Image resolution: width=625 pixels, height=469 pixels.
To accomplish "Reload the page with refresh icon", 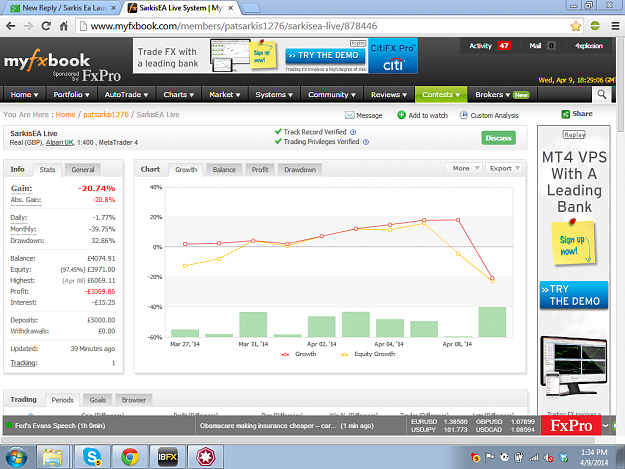I will (46, 26).
